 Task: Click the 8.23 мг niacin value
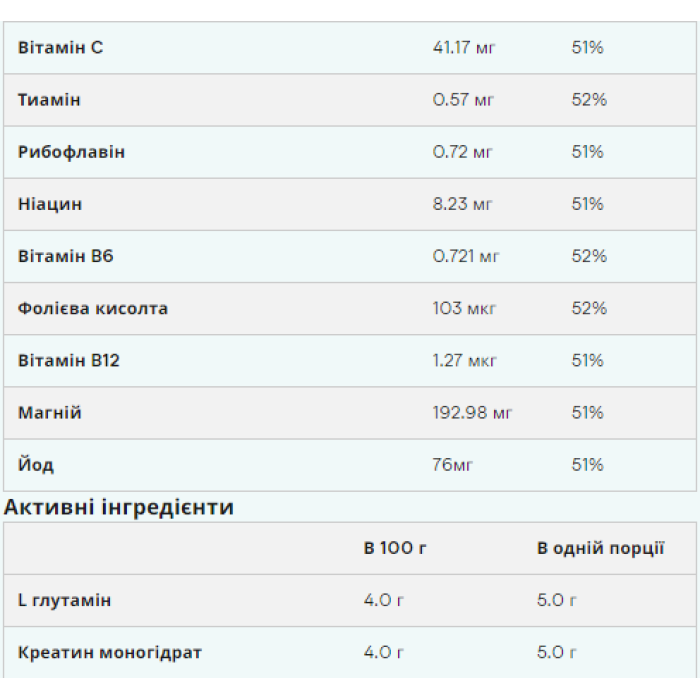click(x=463, y=204)
